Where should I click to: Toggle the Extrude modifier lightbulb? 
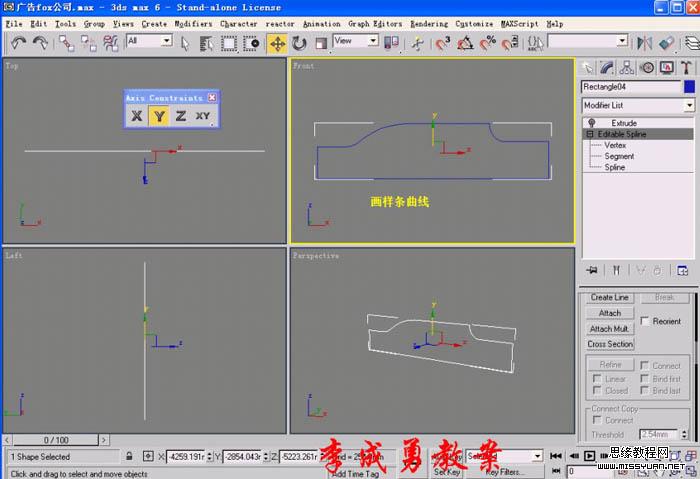pyautogui.click(x=592, y=122)
